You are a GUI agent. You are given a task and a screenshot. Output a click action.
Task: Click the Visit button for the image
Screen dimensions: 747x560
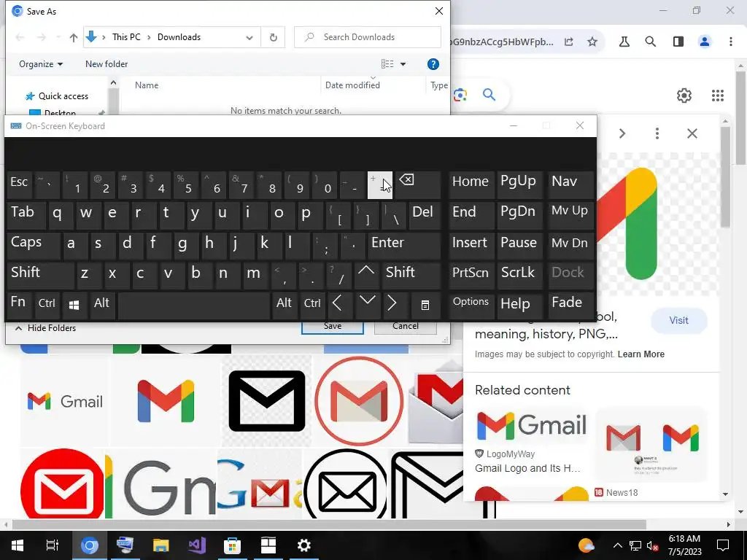pos(678,321)
